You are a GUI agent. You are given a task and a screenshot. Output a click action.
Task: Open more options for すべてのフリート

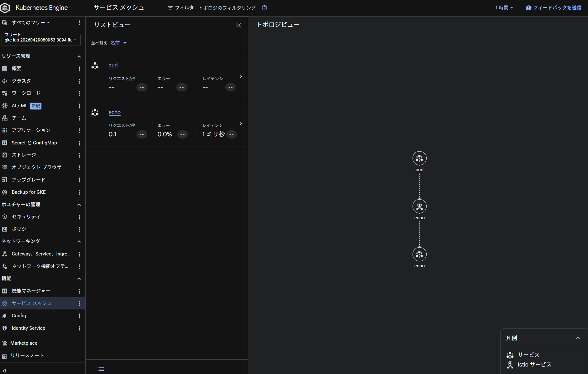tap(79, 23)
